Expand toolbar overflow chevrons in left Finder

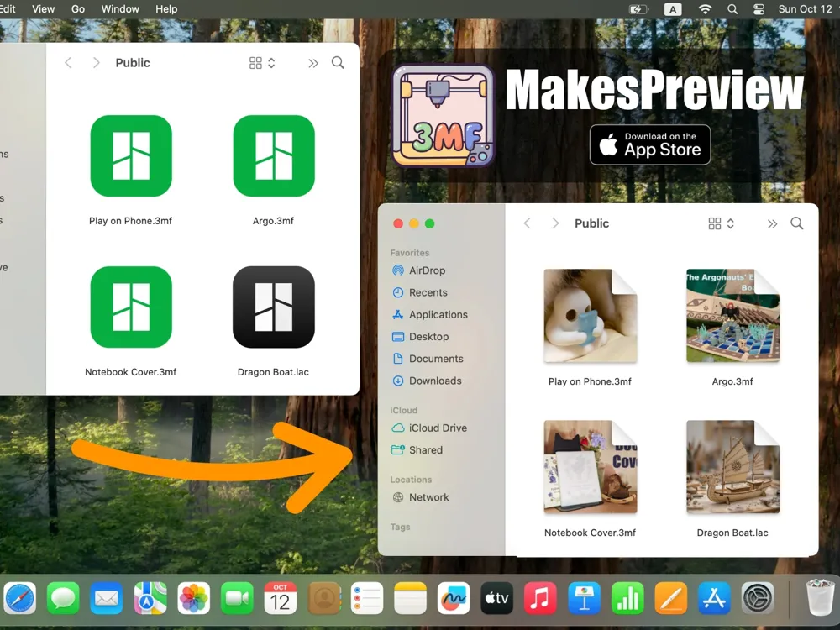[312, 63]
